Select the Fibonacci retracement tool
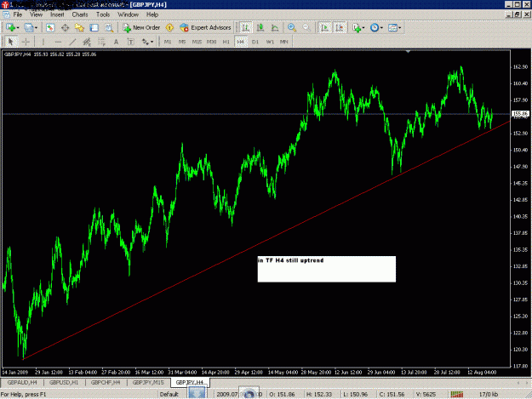The height and width of the screenshot is (399, 532). click(x=101, y=42)
